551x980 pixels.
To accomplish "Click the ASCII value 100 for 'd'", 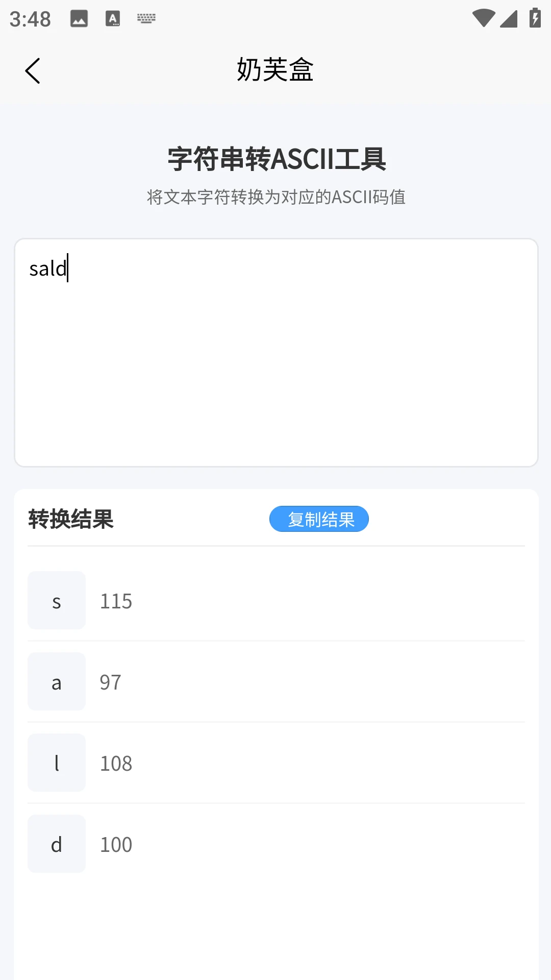I will pos(116,844).
